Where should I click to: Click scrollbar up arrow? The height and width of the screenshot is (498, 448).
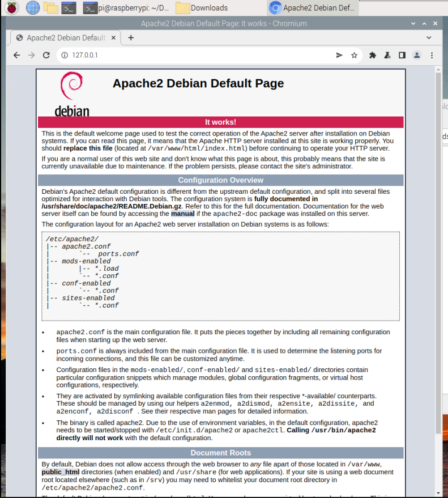(x=438, y=69)
